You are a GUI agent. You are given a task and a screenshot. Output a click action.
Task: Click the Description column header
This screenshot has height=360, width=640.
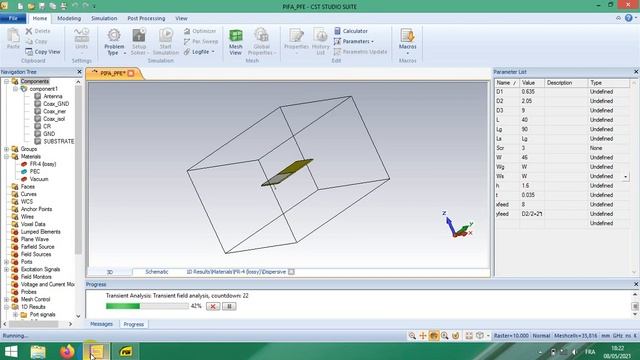[x=566, y=83]
